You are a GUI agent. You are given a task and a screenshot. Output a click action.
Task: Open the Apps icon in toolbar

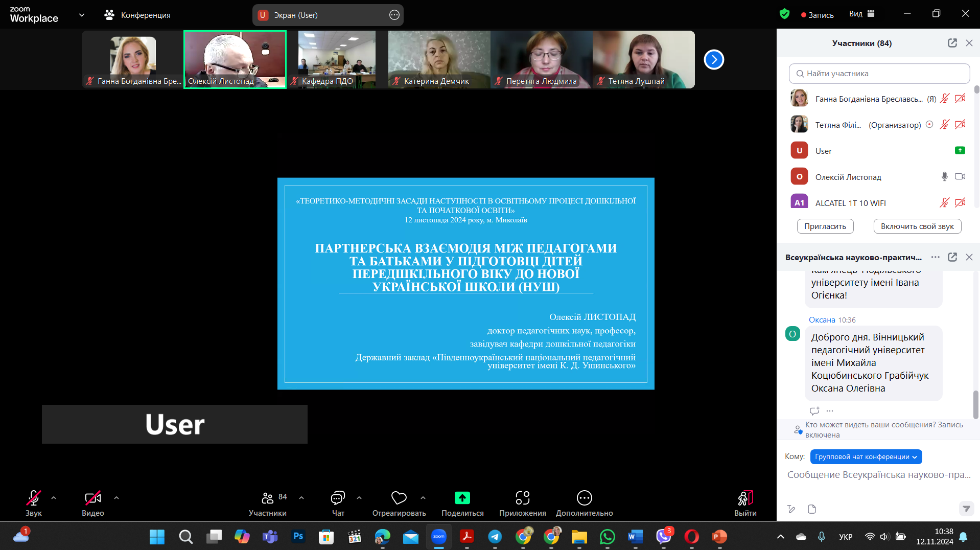pyautogui.click(x=522, y=498)
